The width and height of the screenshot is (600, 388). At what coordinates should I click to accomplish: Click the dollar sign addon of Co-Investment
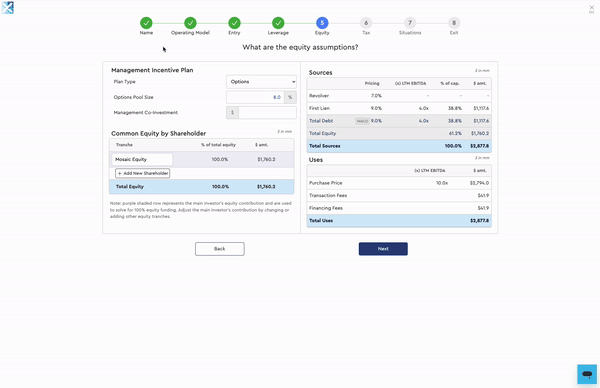232,112
